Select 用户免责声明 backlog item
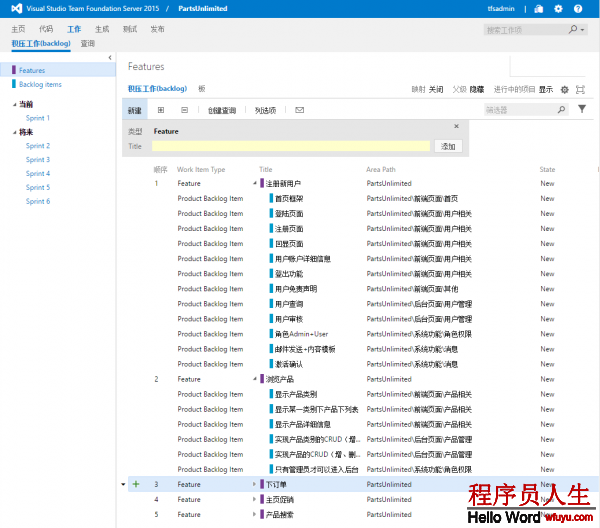Viewport: 600px width, 528px height. click(296, 289)
